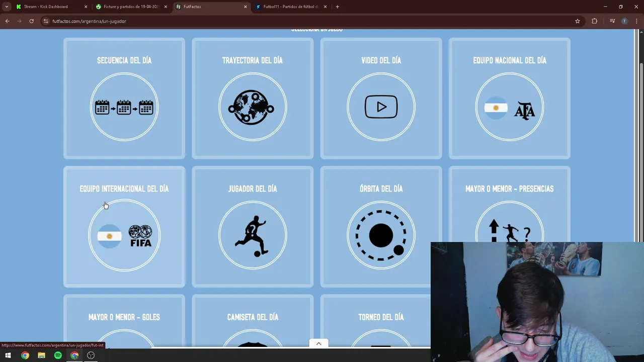
Task: Switch to the Futbol11 tab
Action: click(290, 7)
